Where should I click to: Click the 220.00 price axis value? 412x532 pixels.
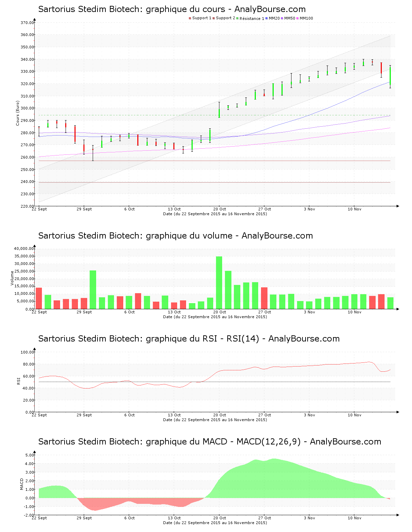point(27,206)
